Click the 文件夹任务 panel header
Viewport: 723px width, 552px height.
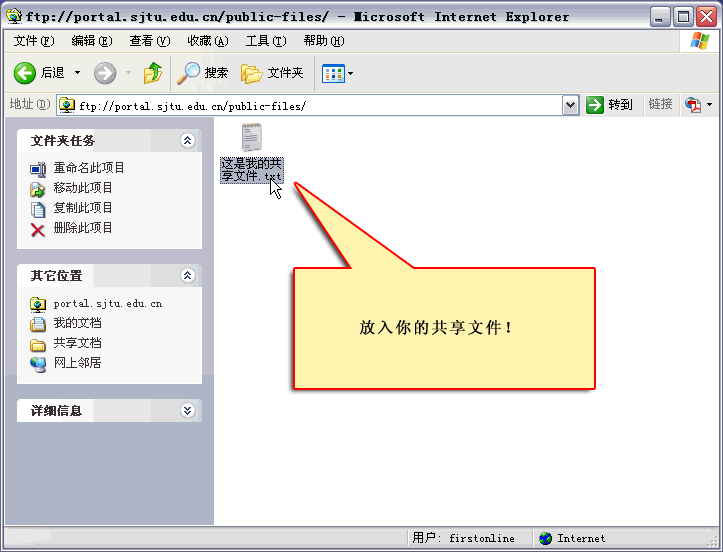[109, 141]
